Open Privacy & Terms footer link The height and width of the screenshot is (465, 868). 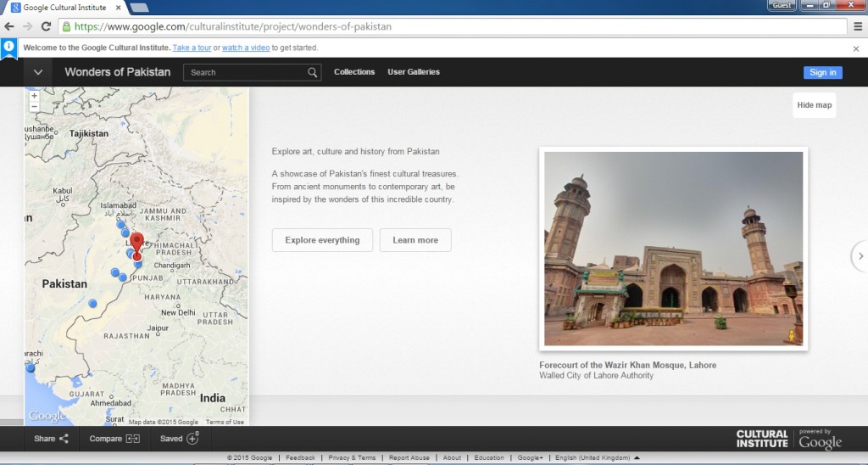click(x=352, y=458)
